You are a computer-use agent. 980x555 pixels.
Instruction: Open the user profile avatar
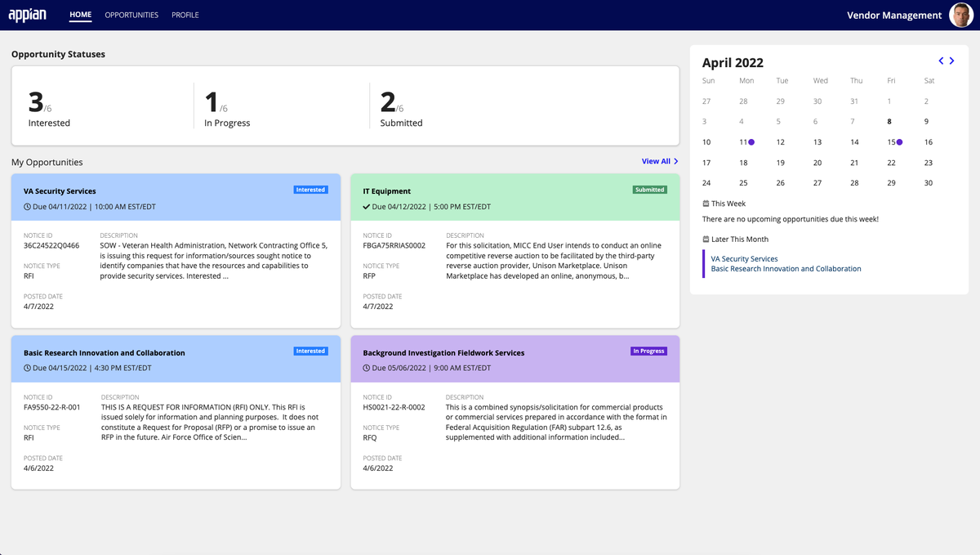[x=961, y=15]
